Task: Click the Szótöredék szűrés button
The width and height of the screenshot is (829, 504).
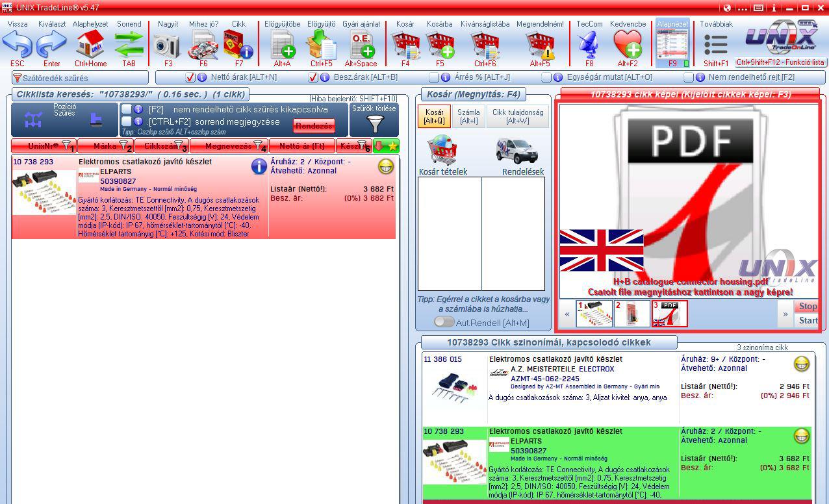Action: pyautogui.click(x=79, y=78)
